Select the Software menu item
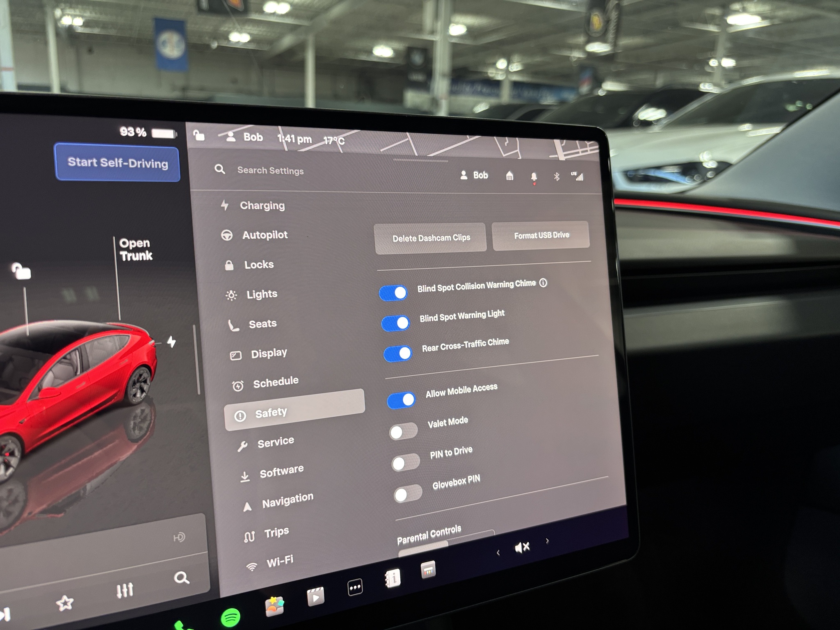This screenshot has width=840, height=630. 281,472
